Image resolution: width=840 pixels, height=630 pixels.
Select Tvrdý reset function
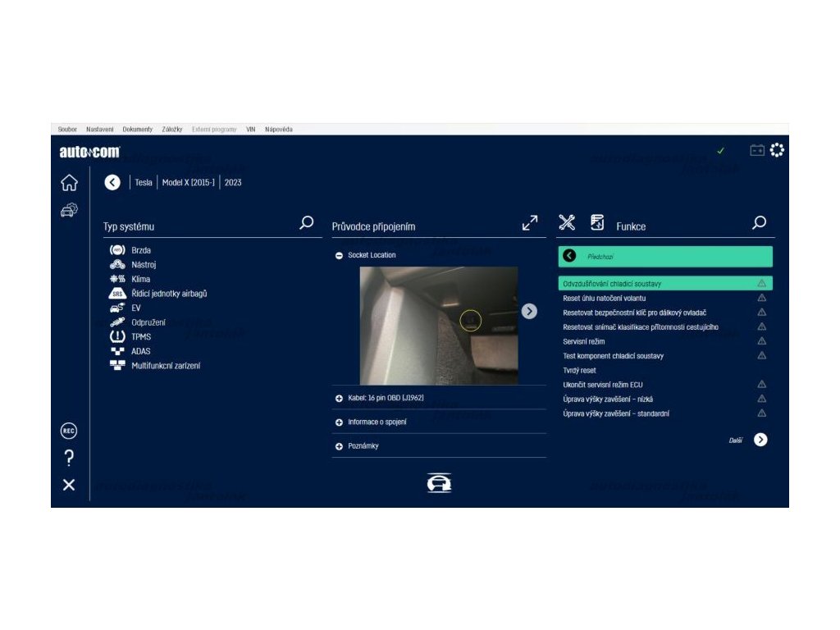click(x=579, y=371)
